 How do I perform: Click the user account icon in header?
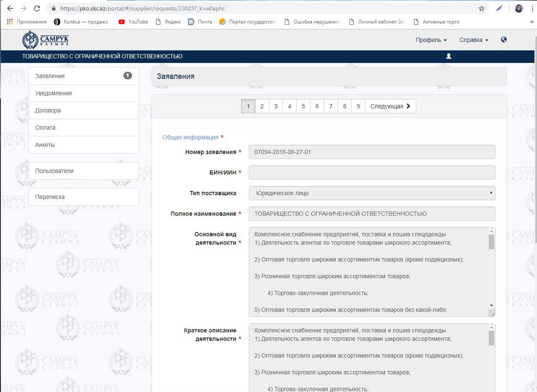click(448, 56)
